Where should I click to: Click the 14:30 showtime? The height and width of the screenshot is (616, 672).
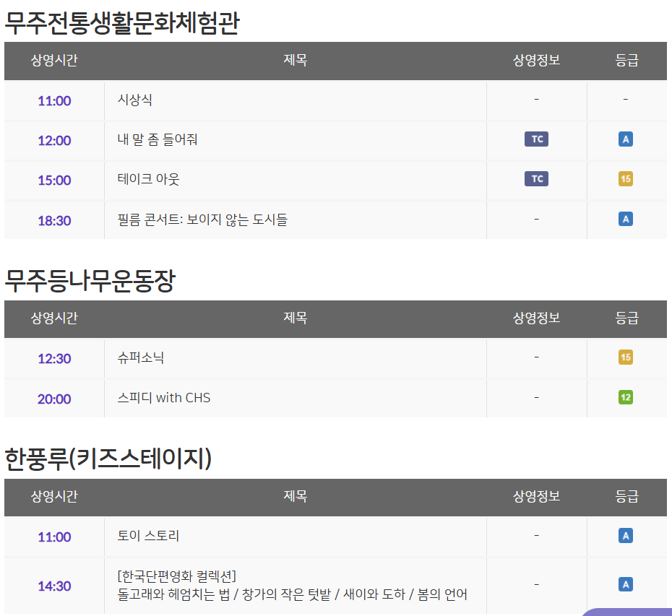[x=54, y=586]
